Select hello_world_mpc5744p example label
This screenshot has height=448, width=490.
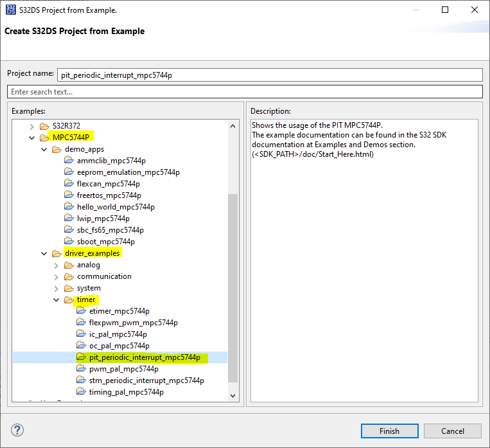116,207
